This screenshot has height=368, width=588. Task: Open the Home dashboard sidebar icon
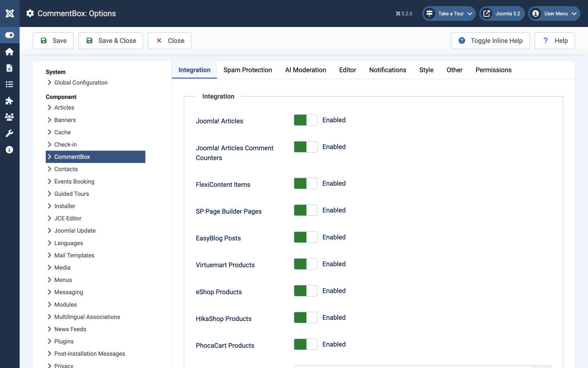pos(9,52)
